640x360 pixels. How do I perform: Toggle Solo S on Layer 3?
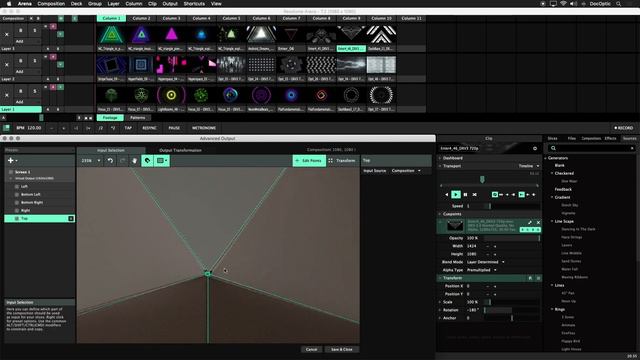[35, 31]
